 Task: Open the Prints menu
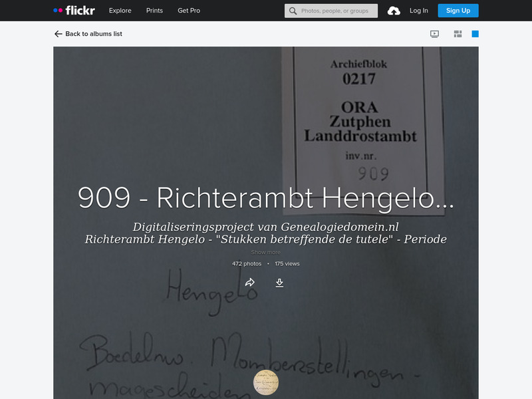click(154, 11)
